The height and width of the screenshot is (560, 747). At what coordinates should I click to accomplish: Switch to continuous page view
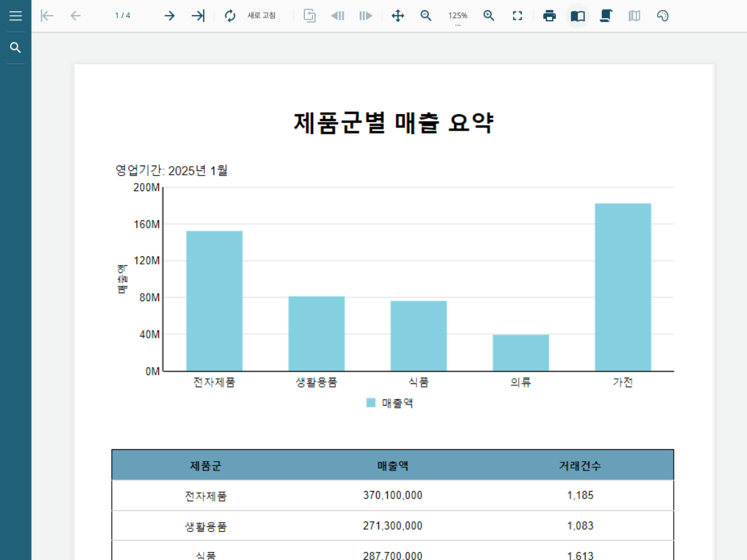(606, 16)
